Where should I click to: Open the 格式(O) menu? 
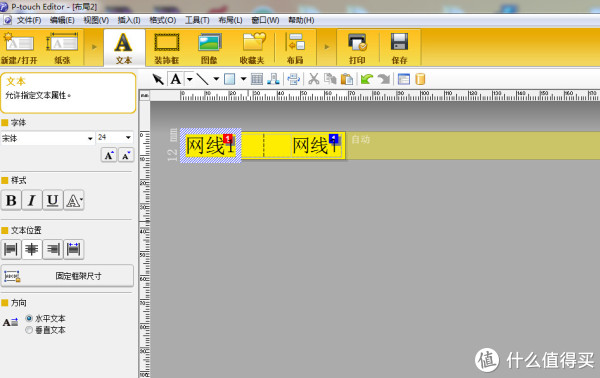(163, 20)
